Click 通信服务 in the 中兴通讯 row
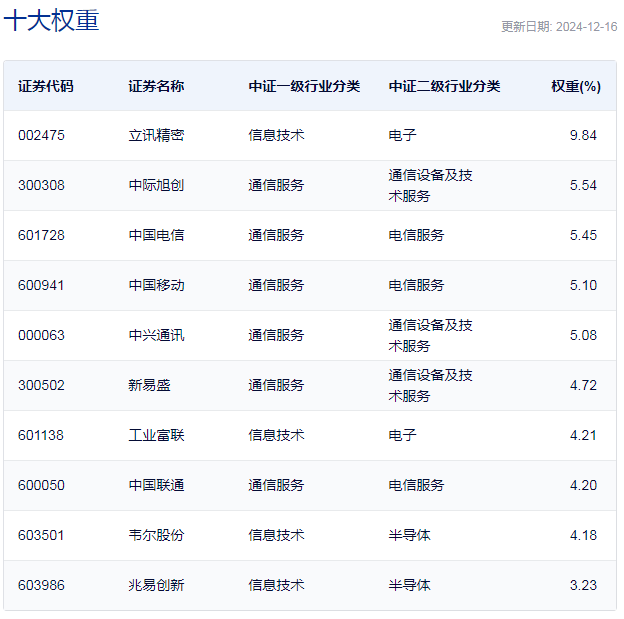This screenshot has height=619, width=624. [276, 335]
